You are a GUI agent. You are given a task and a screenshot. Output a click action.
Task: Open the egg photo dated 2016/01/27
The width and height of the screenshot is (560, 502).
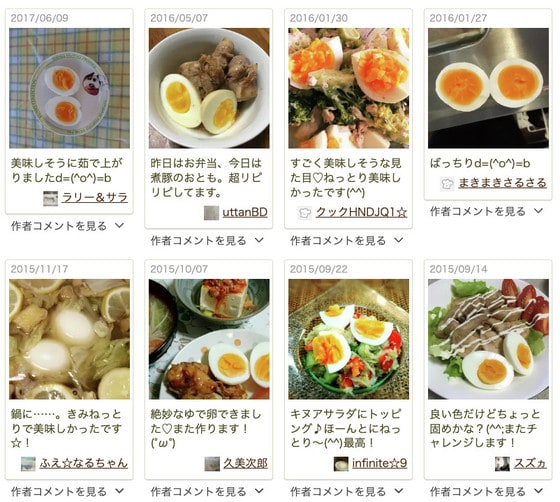pyautogui.click(x=488, y=88)
